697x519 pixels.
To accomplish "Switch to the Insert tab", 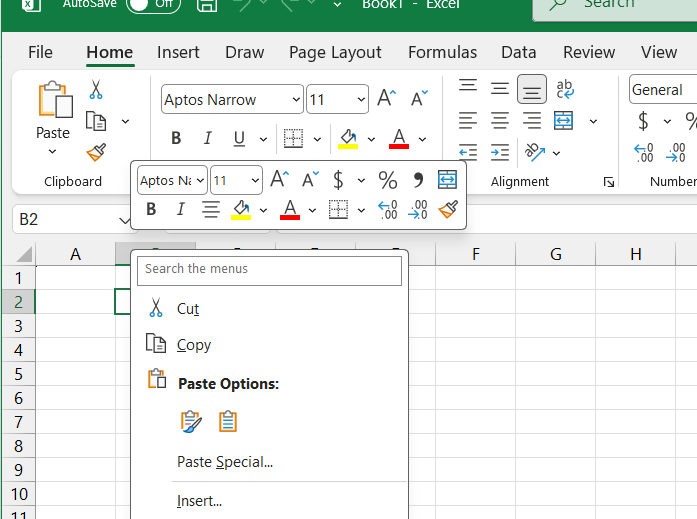I will 178,52.
